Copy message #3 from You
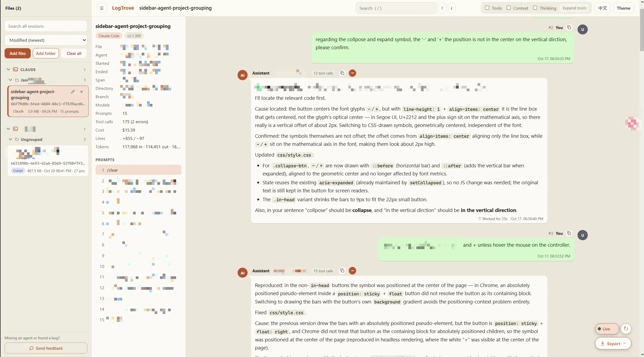 (x=569, y=233)
